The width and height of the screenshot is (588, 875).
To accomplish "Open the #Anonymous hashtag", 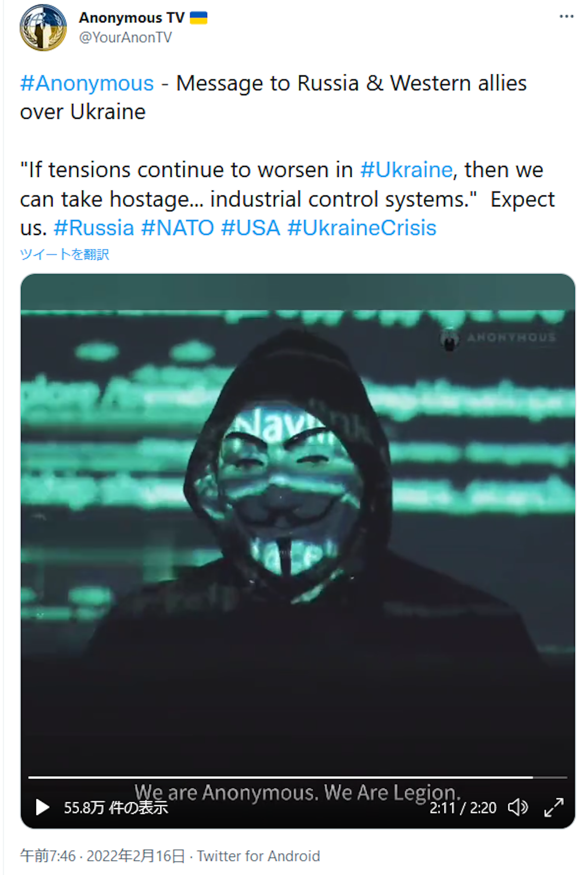I will [x=87, y=83].
